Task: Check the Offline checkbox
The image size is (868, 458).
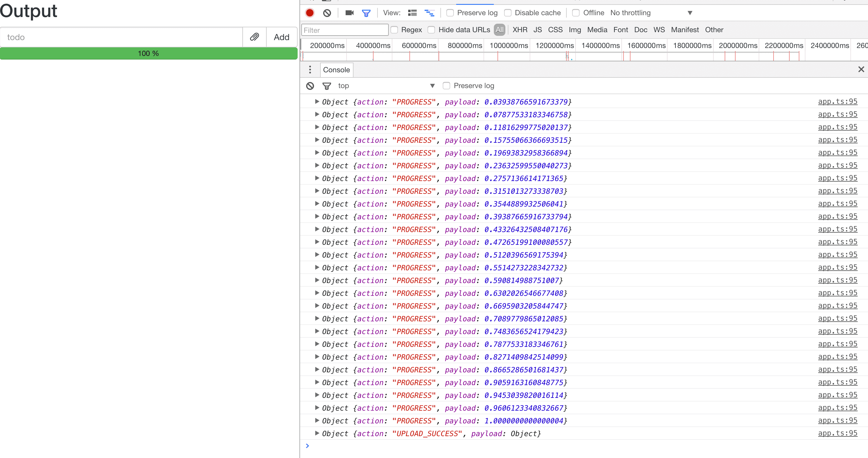Action: (576, 13)
